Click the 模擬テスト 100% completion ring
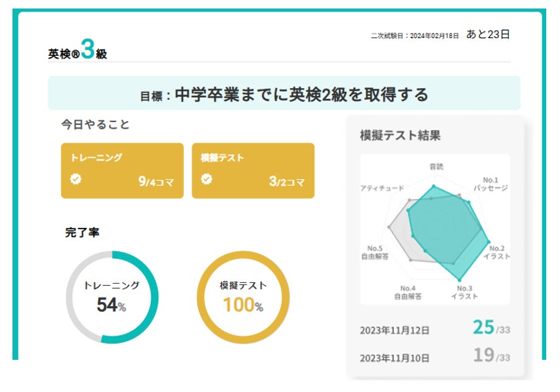560x392 pixels. coord(243,297)
